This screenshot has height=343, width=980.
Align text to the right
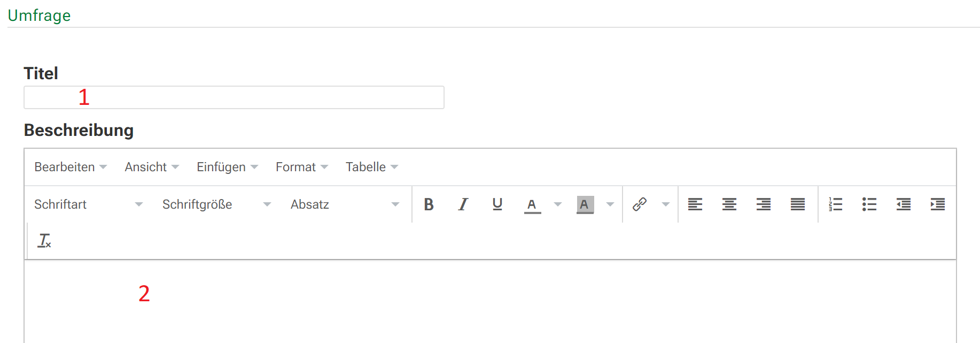tap(763, 204)
